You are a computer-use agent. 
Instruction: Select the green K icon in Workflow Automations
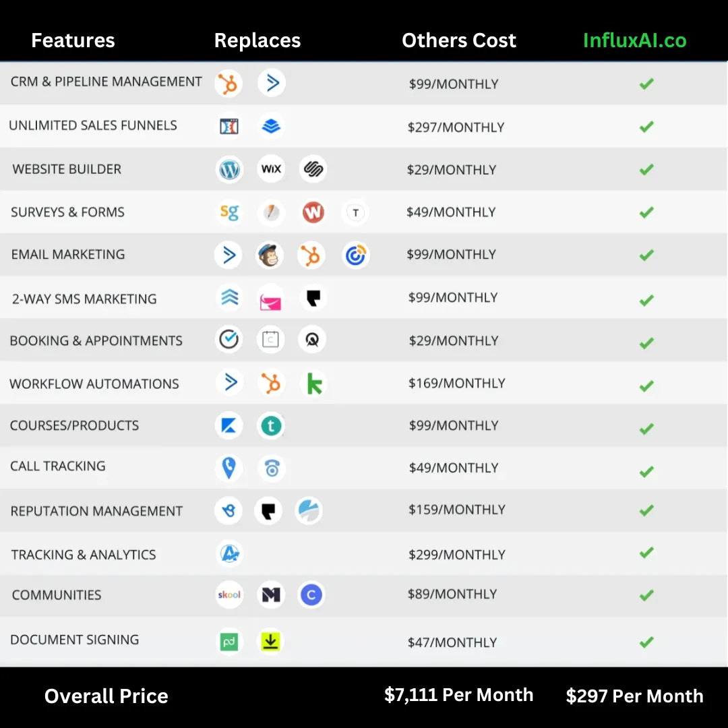pos(313,384)
